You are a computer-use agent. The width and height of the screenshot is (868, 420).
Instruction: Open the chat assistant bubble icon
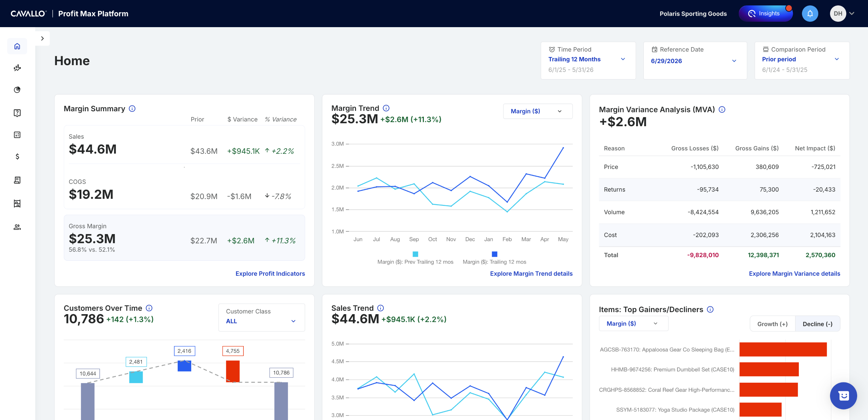click(843, 396)
